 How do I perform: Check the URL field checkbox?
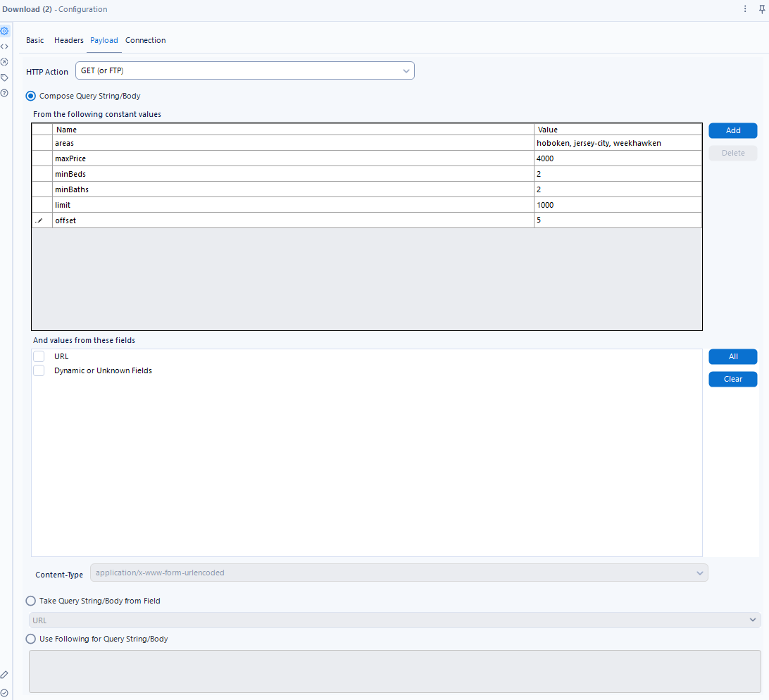pos(39,356)
